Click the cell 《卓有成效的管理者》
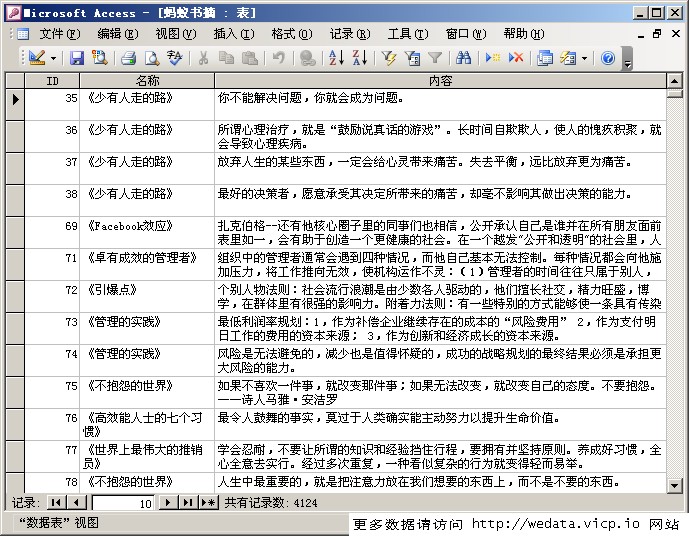 tap(147, 265)
